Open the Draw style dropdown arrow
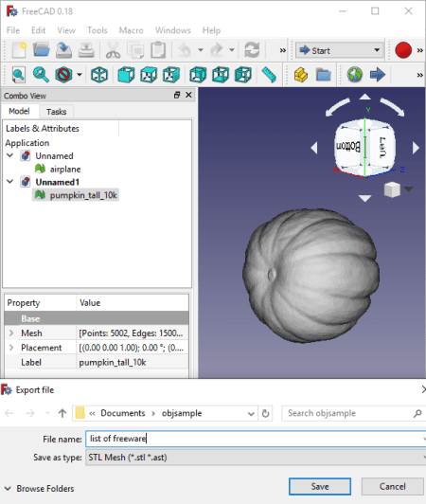The height and width of the screenshot is (504, 426). pos(80,75)
